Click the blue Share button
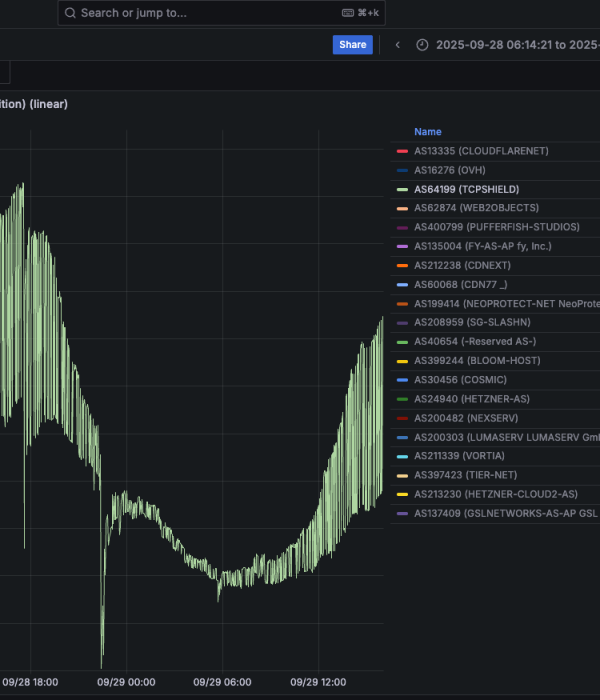Viewport: 600px width, 700px height. tap(352, 45)
